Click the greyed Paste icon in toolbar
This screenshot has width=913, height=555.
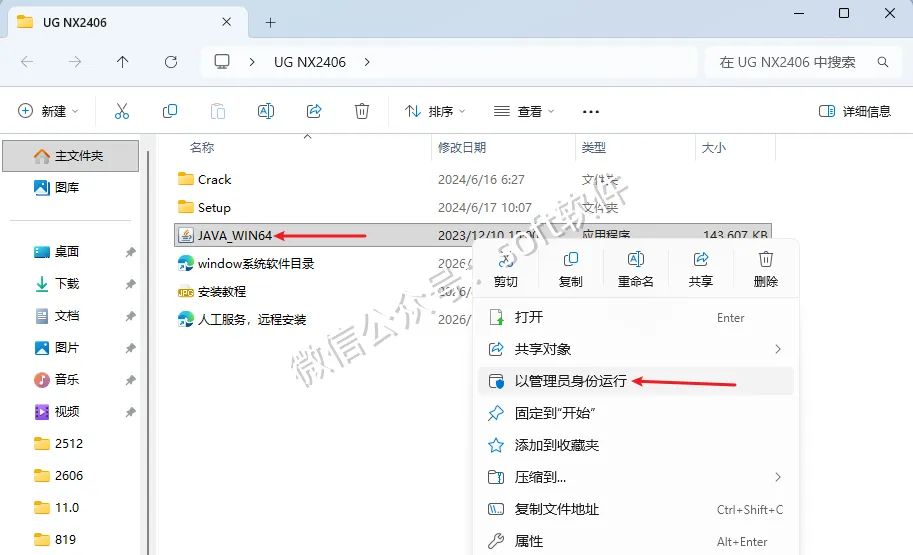(218, 111)
